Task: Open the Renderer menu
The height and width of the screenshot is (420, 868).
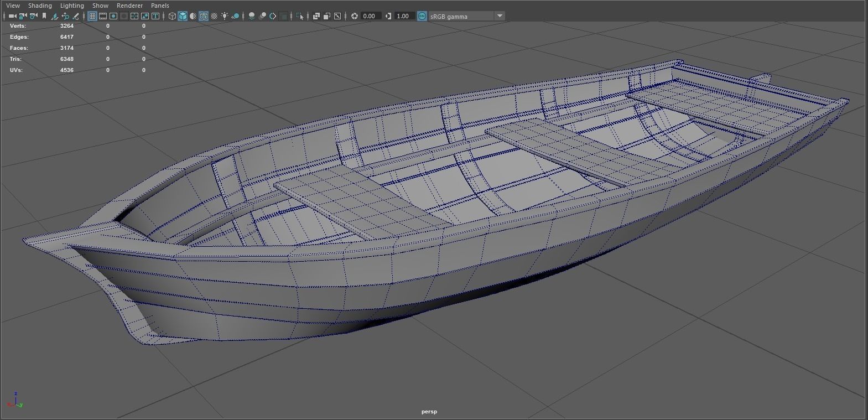Action: 129,6
